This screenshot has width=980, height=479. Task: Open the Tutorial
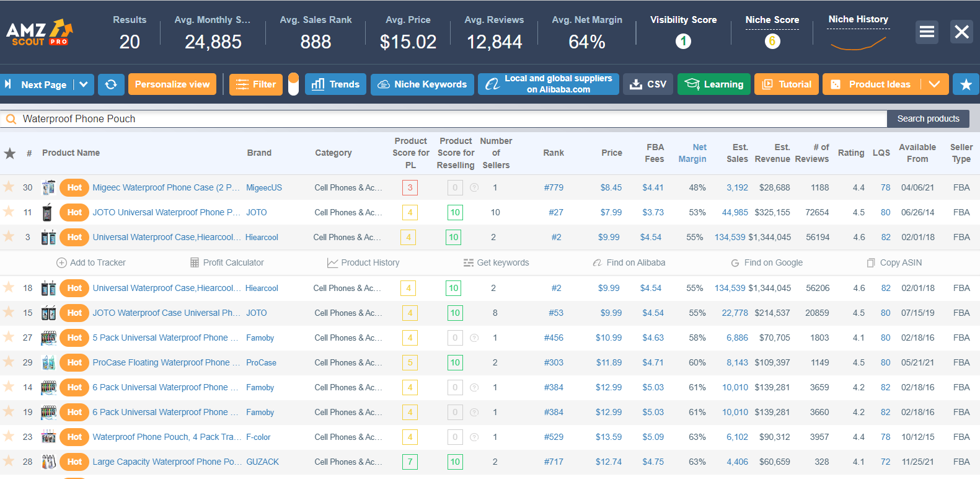click(x=787, y=84)
